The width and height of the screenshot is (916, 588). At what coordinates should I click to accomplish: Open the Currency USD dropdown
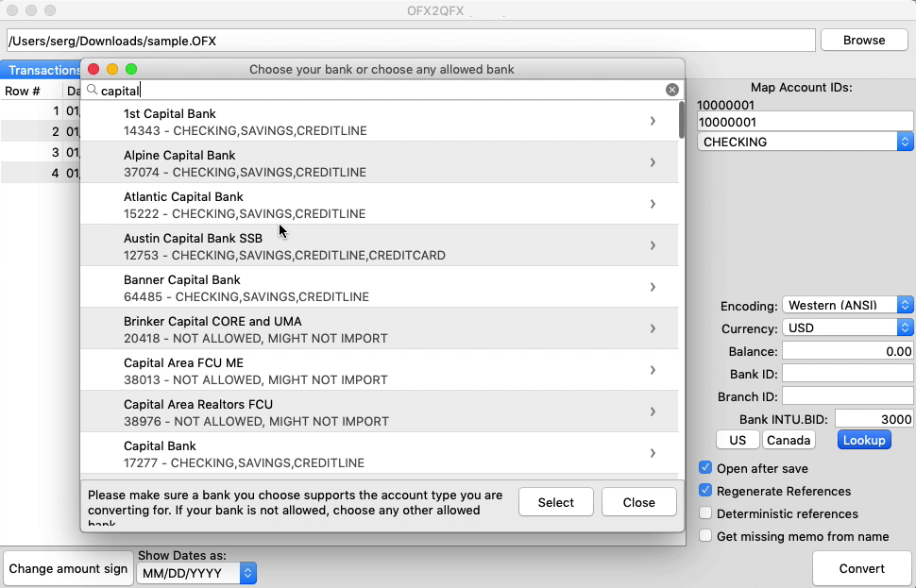[848, 328]
